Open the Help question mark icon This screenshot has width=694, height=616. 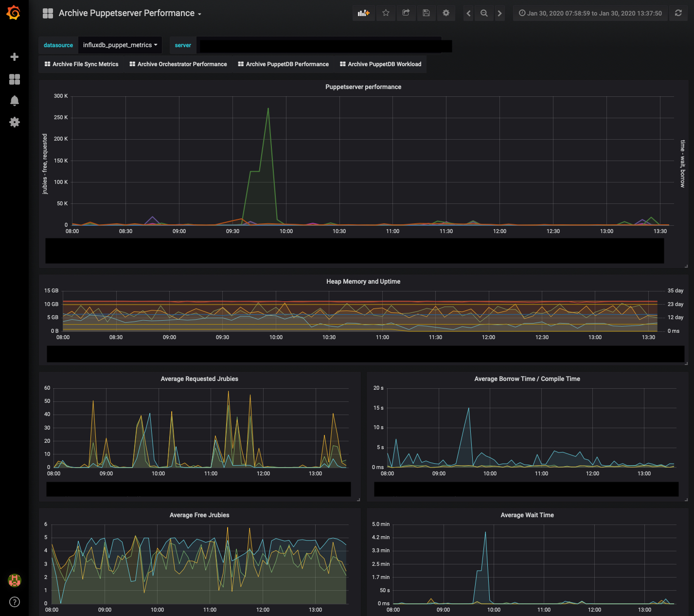[15, 602]
